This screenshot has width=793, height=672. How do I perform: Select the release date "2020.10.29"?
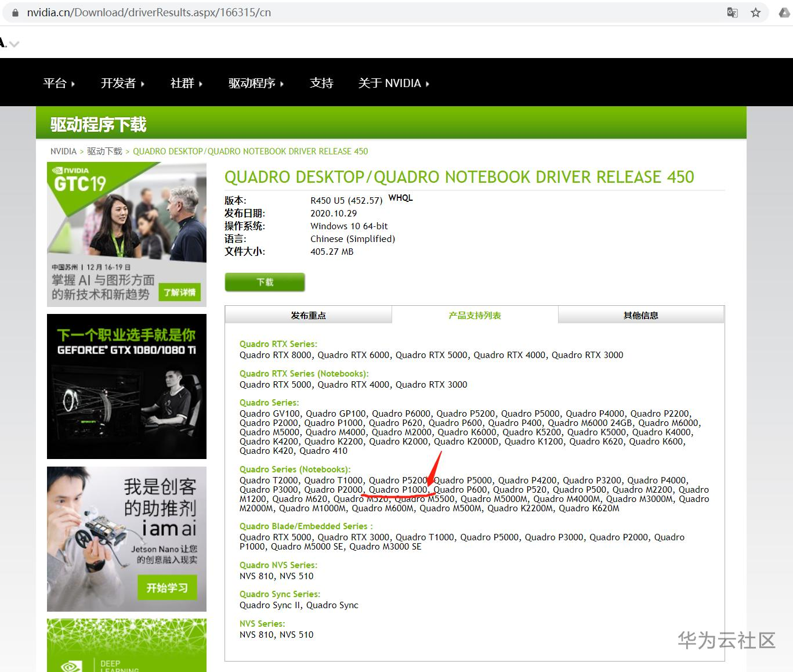(x=334, y=214)
